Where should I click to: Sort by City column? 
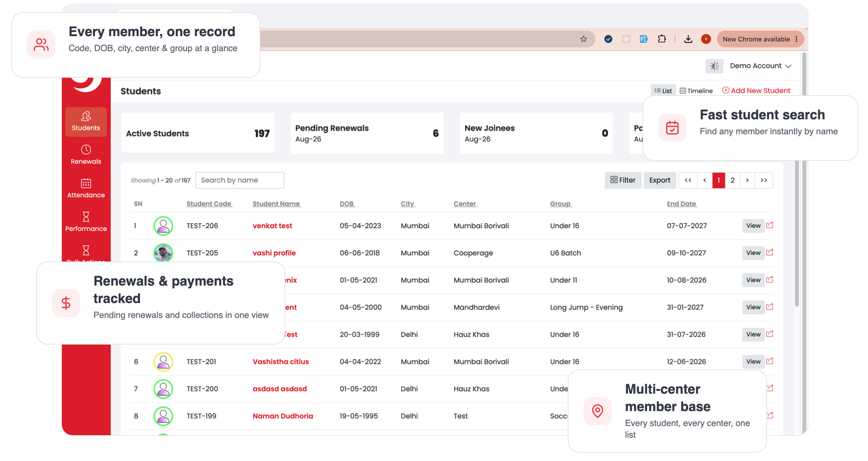(407, 204)
